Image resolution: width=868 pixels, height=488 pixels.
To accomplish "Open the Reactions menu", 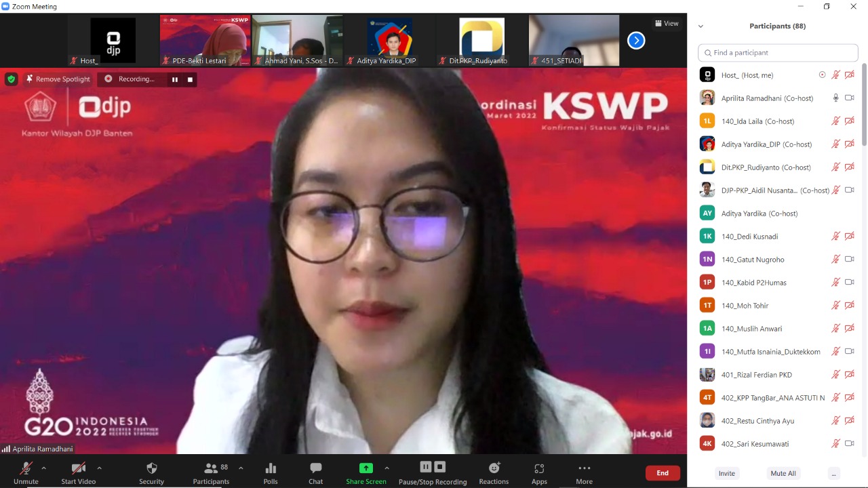I will coord(494,472).
